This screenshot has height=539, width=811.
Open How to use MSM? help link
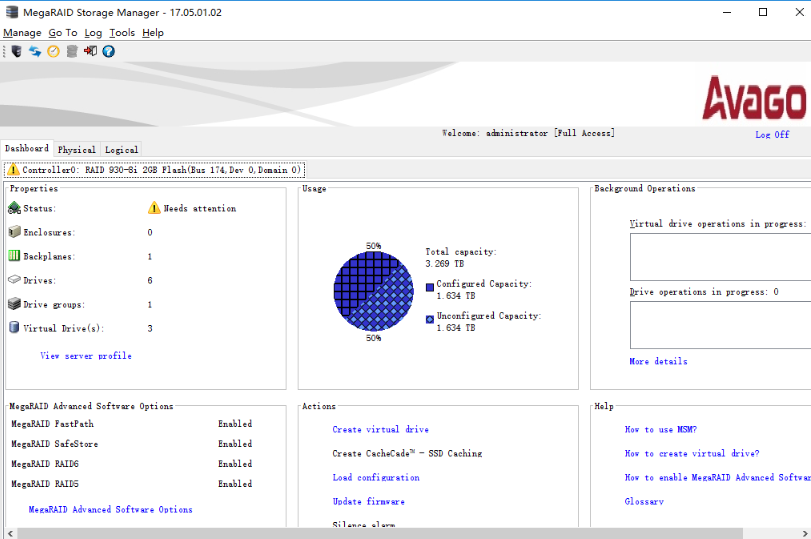point(661,429)
